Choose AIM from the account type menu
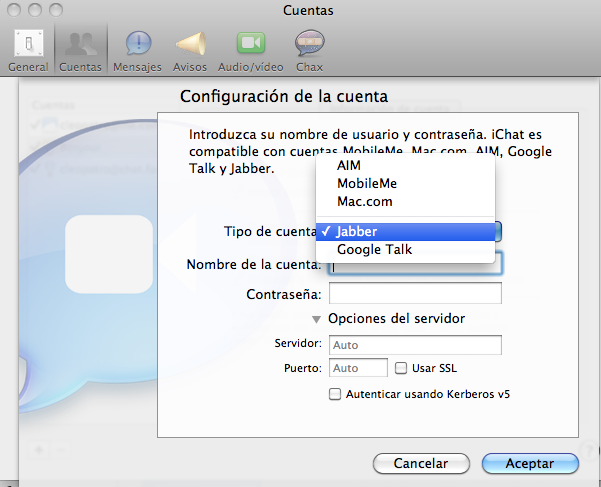The image size is (601, 487). [405, 166]
